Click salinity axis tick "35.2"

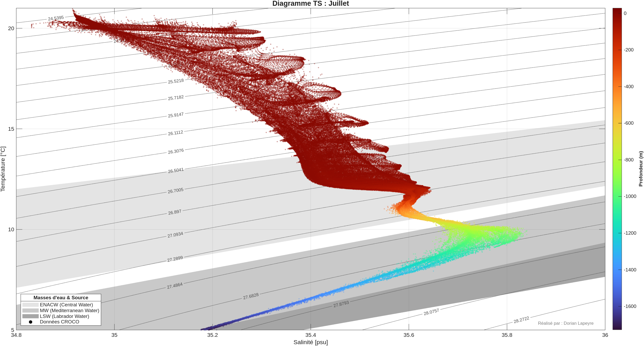(213, 335)
